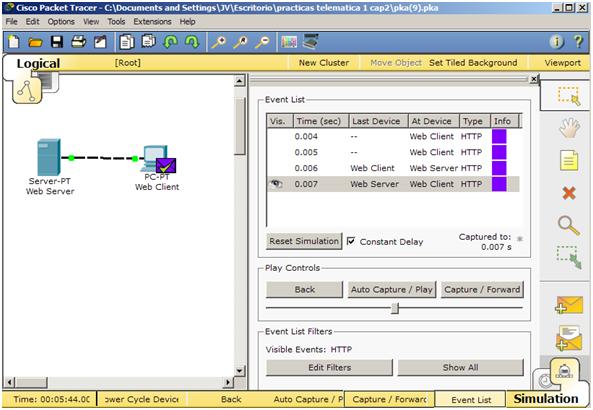Click Back in Play Controls
Viewport: 593px width, 410px height.
(x=304, y=289)
